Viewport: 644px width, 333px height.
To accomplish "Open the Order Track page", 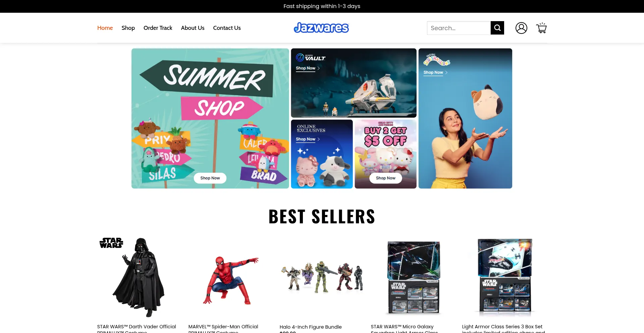I will [x=158, y=28].
